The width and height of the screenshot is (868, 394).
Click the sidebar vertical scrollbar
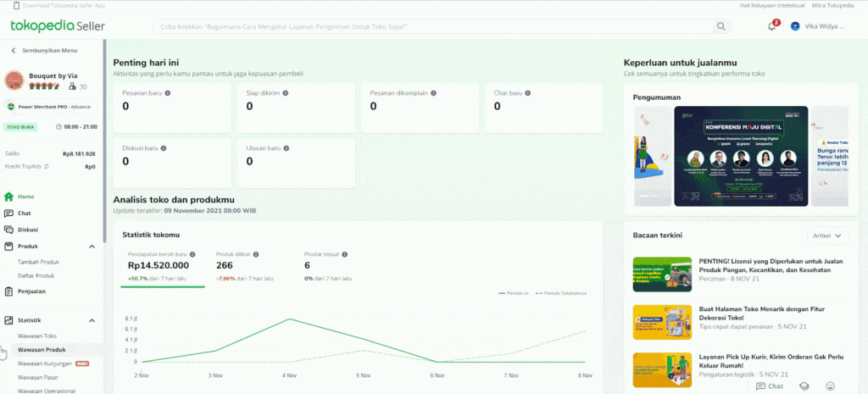pos(104,142)
